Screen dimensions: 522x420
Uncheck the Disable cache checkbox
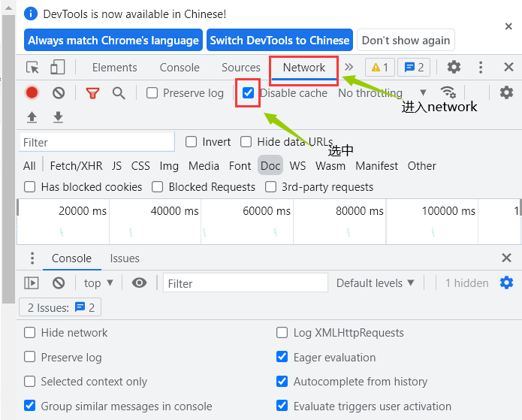click(x=248, y=92)
